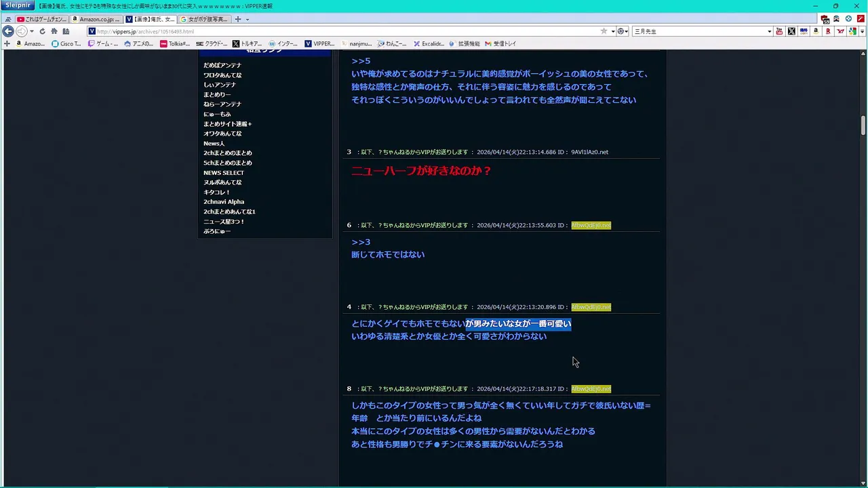868x488 pixels.
Task: Expand the search engines overflow menu
Action: click(862, 31)
